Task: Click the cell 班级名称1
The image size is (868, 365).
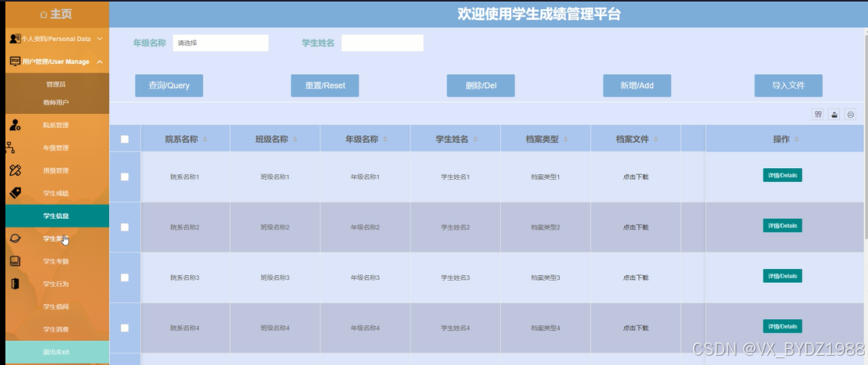Action: pyautogui.click(x=275, y=177)
